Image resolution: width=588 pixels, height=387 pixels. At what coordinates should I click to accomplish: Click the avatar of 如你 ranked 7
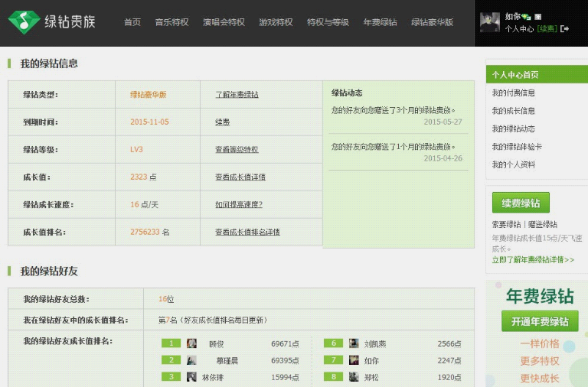tap(354, 360)
